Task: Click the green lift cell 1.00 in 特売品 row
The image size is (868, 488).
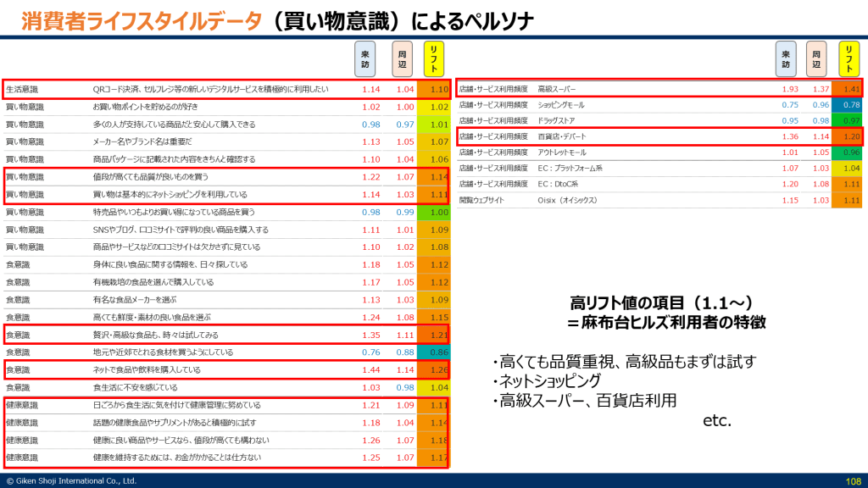Action: [434, 212]
